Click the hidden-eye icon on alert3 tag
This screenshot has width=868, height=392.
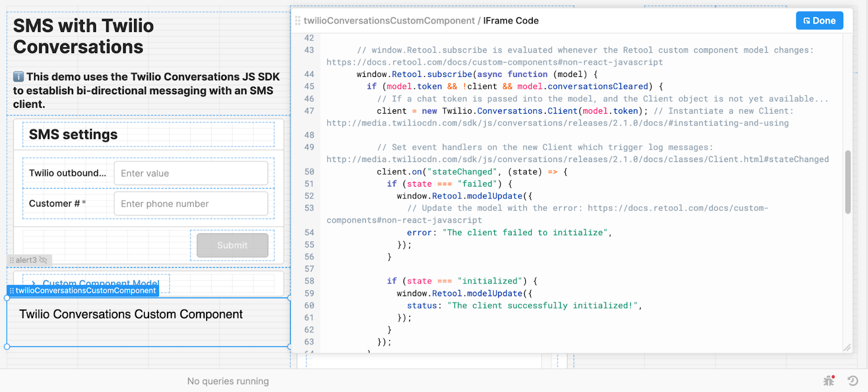(x=43, y=260)
